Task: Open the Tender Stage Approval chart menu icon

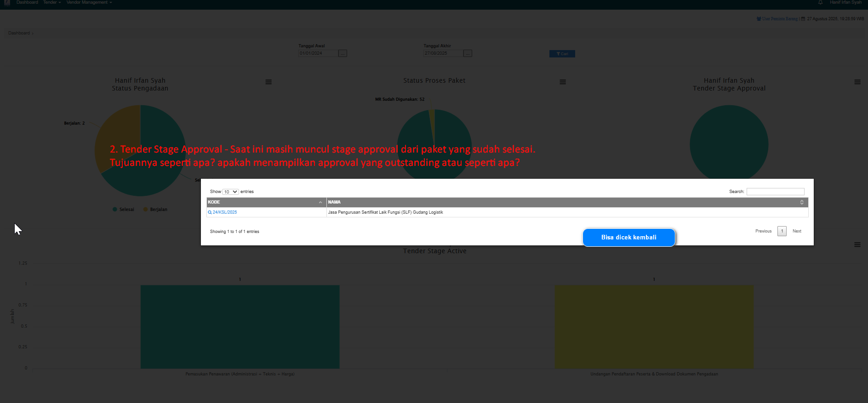Action: (857, 82)
